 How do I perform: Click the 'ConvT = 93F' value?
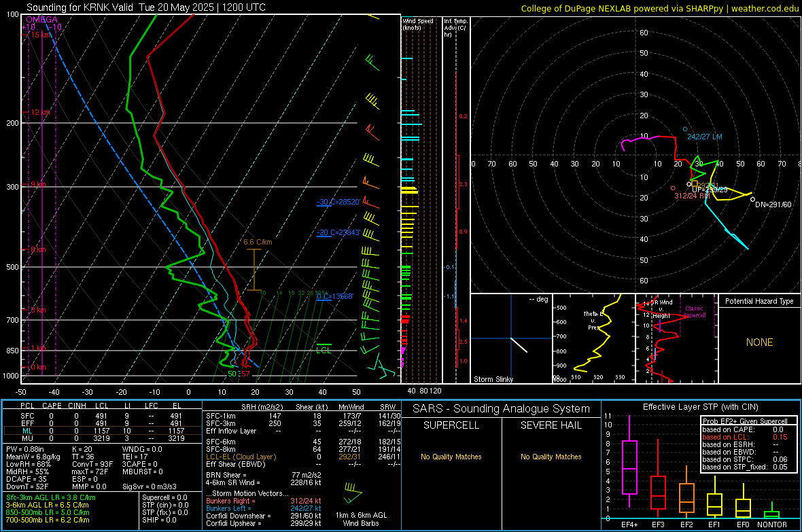click(92, 464)
